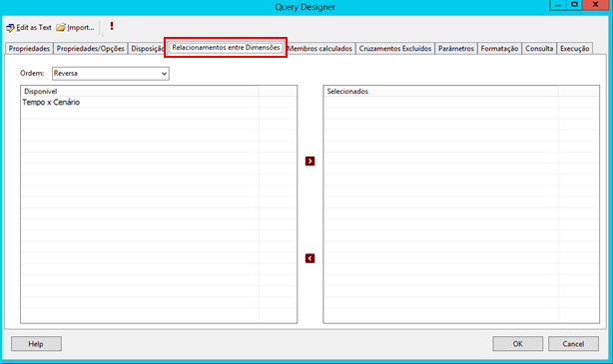
Task: Switch to the Cruzamentos Excluídos tab
Action: click(x=395, y=49)
